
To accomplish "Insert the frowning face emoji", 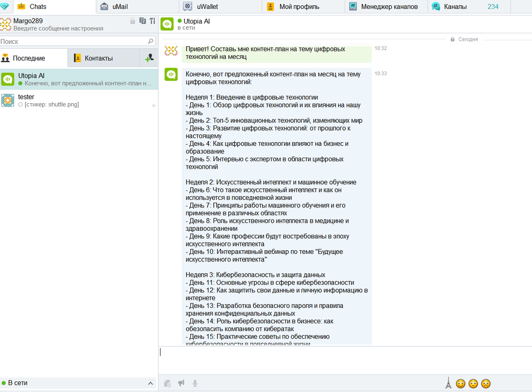I will pyautogui.click(x=486, y=384).
